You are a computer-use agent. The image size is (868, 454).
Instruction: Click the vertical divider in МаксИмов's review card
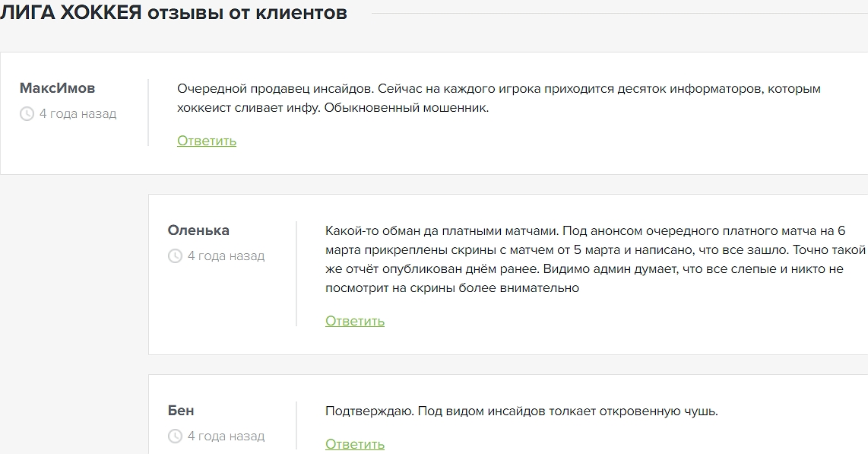(x=148, y=113)
